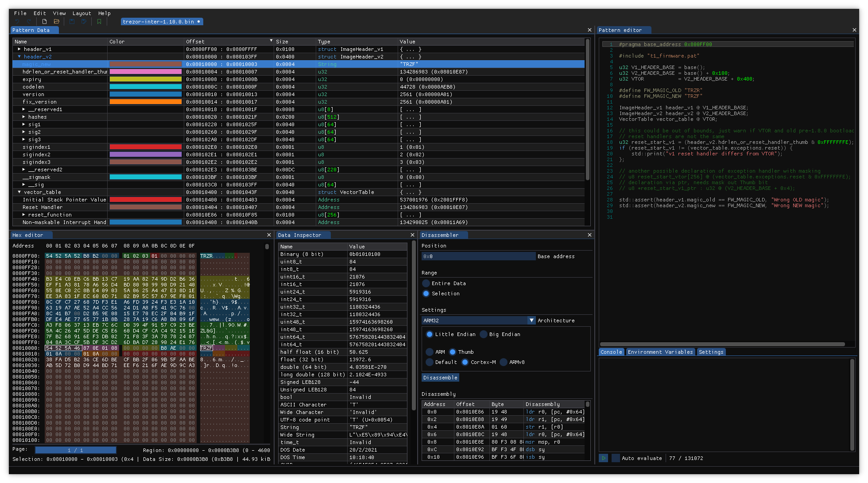Expand the __reserved1 array

24,109
